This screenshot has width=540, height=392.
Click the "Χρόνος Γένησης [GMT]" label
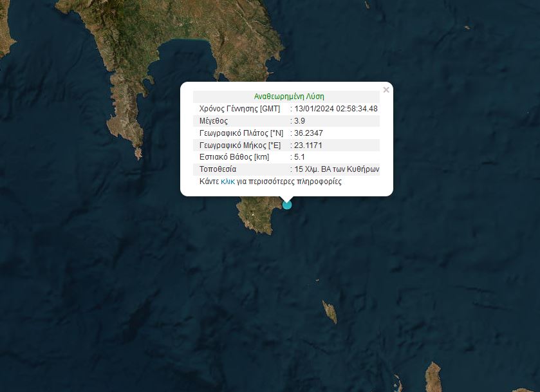(239, 109)
